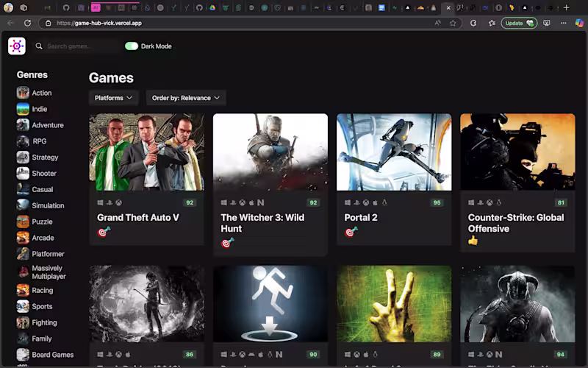The height and width of the screenshot is (368, 588).
Task: Click the Game Hub logo
Action: coord(17,46)
